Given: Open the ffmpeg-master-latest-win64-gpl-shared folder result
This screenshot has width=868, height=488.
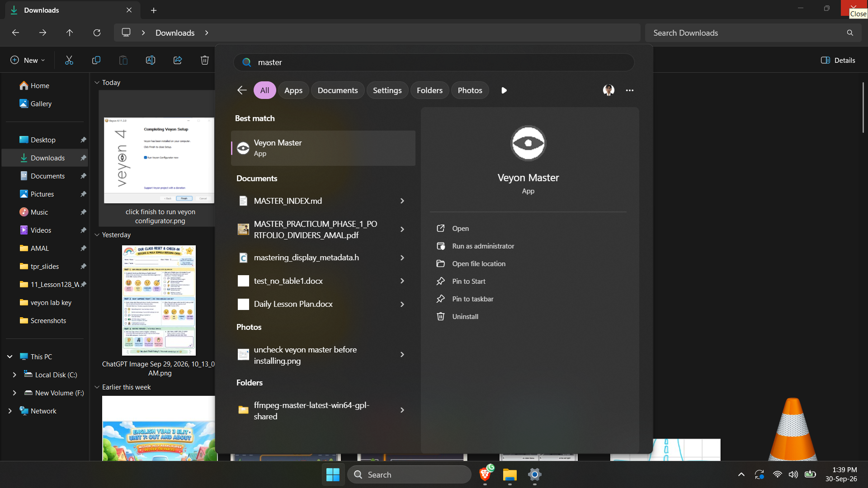Looking at the screenshot, I should (323, 410).
